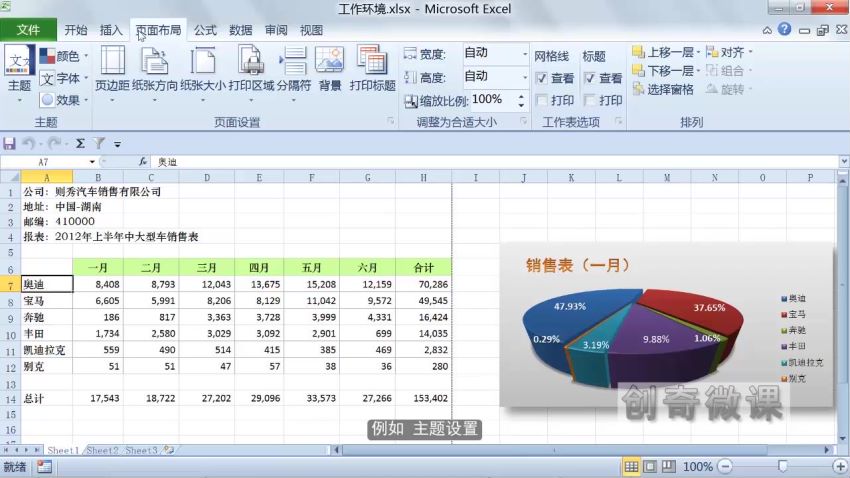This screenshot has height=478, width=850.
Task: Open theme Effects (效果) menu
Action: (x=64, y=100)
